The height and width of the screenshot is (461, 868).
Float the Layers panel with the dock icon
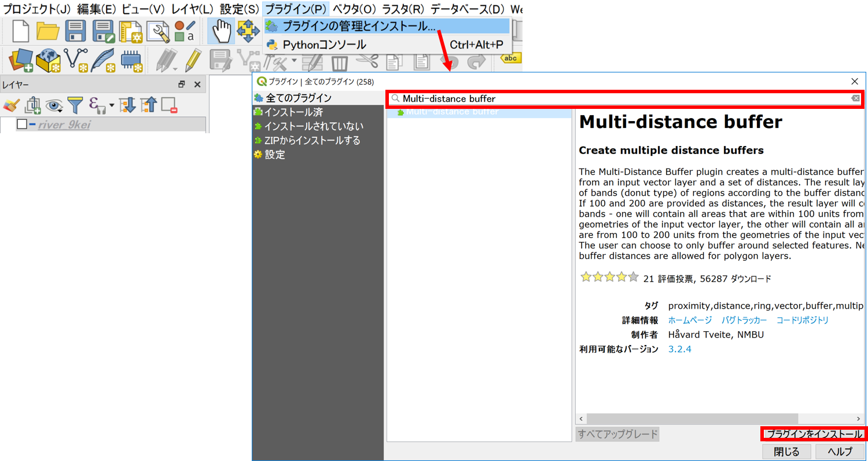[x=182, y=85]
